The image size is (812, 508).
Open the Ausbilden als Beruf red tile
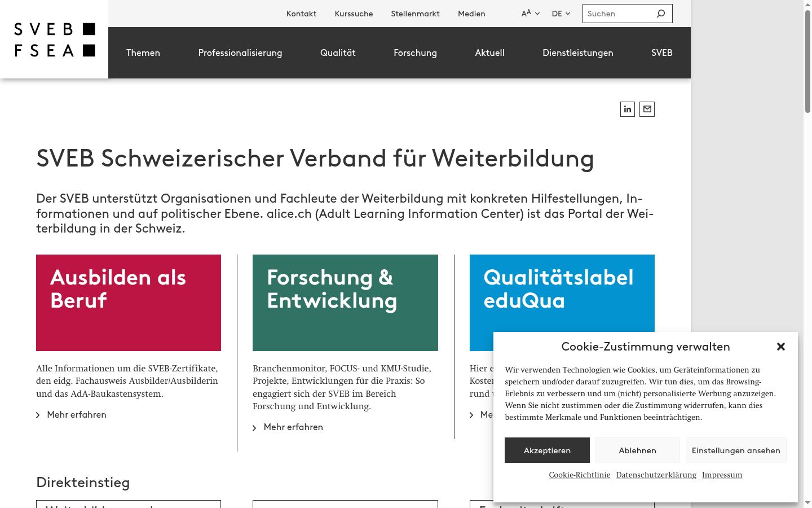(129, 303)
